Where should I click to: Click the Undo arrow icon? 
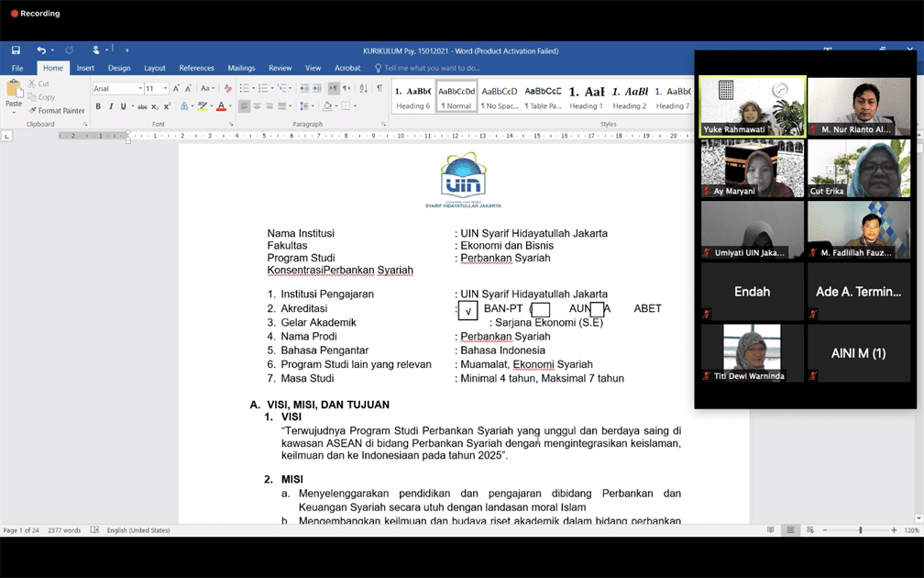point(41,50)
